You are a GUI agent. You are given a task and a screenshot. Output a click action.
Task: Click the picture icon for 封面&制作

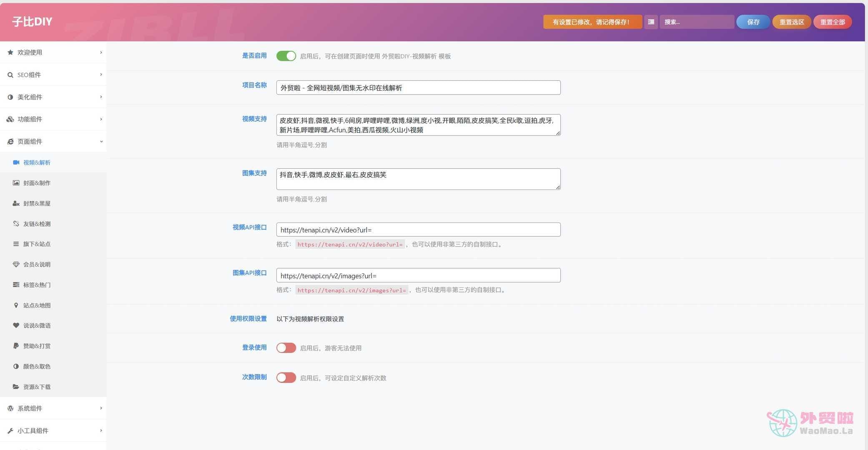16,183
